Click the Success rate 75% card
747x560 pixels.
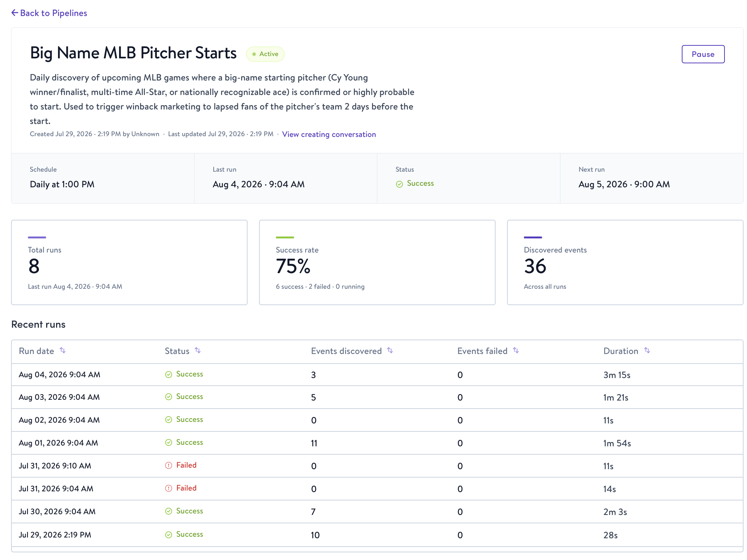pos(377,262)
